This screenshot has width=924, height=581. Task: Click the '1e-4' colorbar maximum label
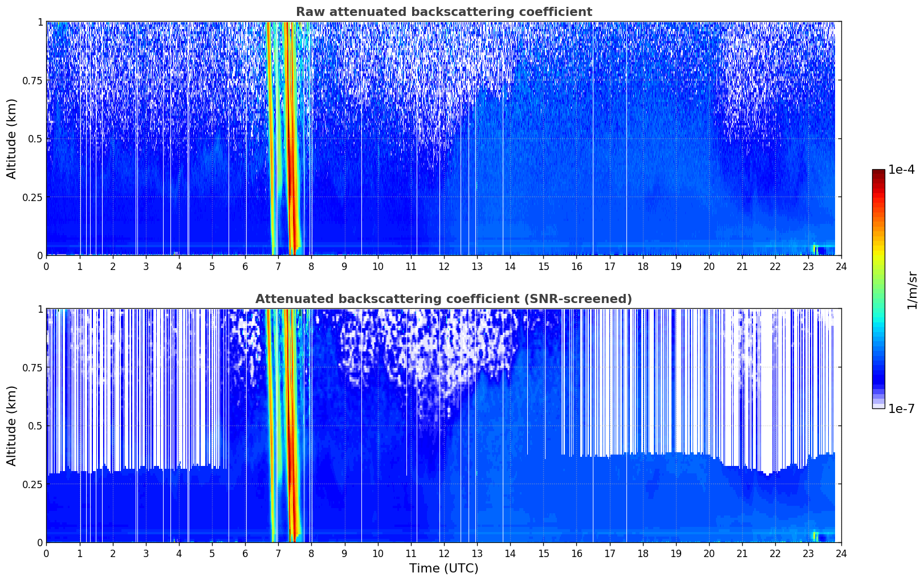[901, 170]
